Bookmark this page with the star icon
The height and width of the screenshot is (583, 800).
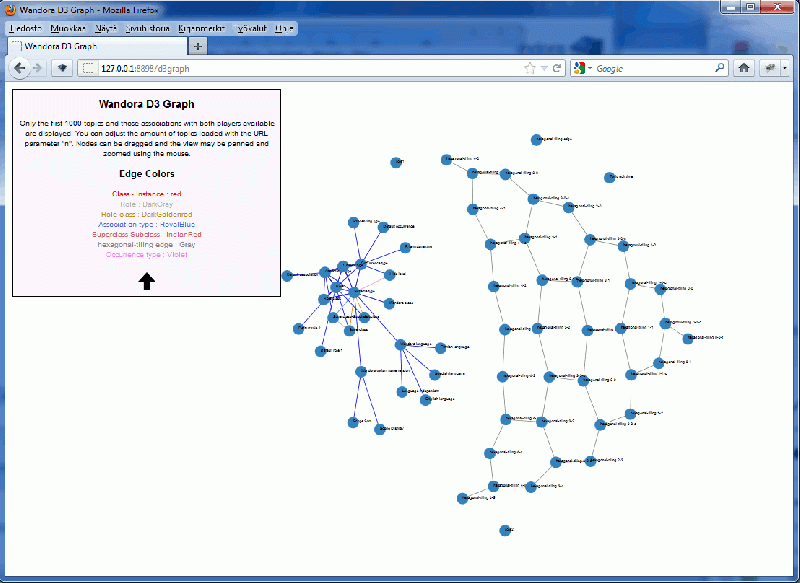pyautogui.click(x=530, y=69)
